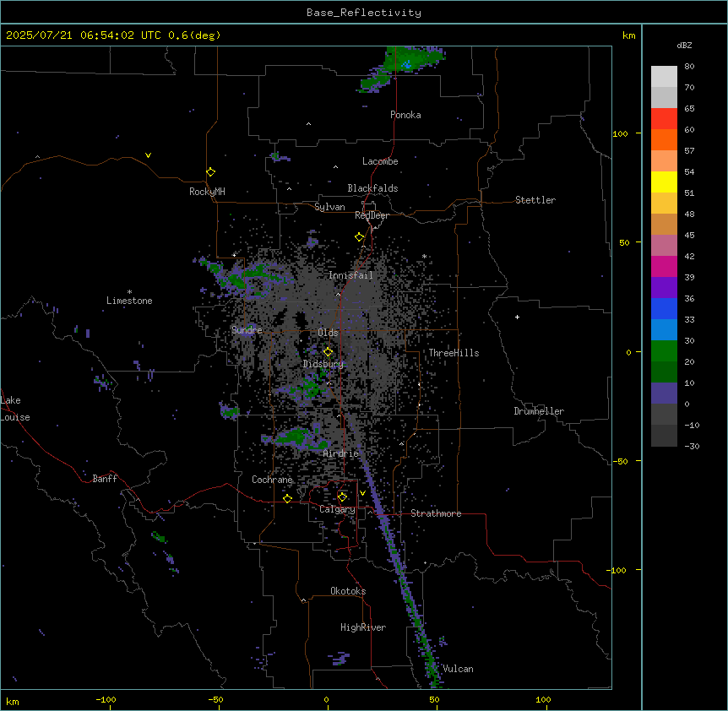
Task: Click the Lake Louise label
Action: point(15,409)
